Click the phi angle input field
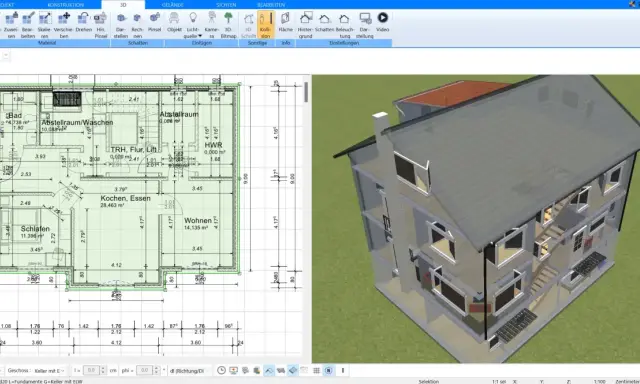640x384 pixels. (144, 371)
